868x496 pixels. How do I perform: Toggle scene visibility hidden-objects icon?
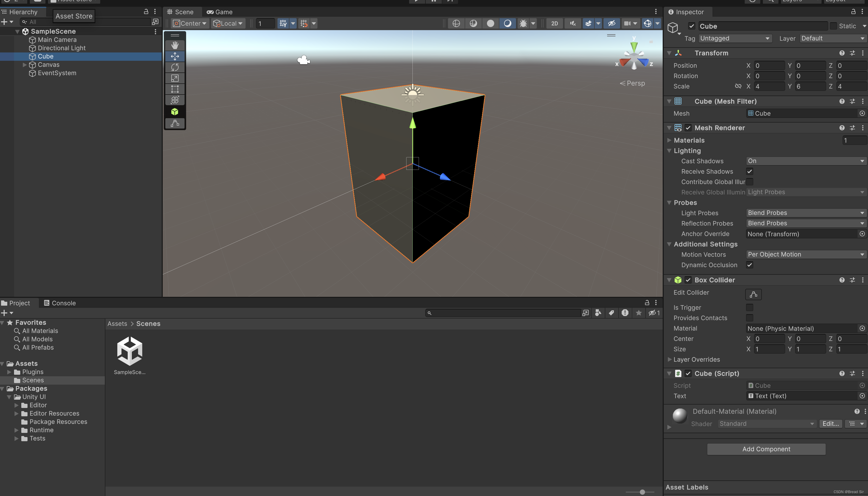click(x=612, y=23)
